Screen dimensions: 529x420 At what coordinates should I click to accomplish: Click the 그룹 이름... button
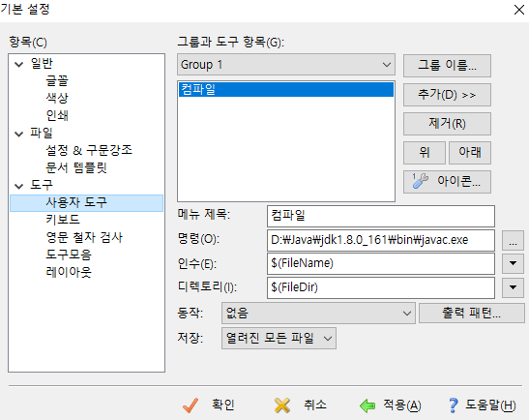click(447, 66)
